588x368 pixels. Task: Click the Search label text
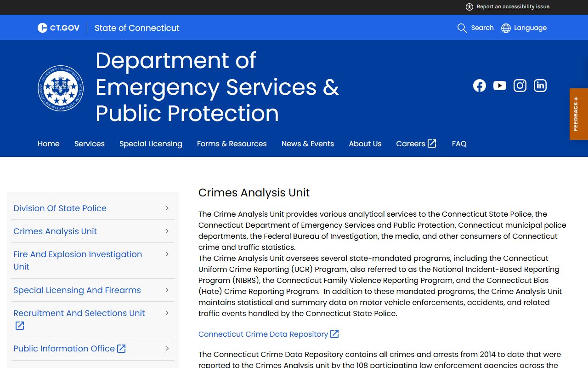pyautogui.click(x=482, y=28)
